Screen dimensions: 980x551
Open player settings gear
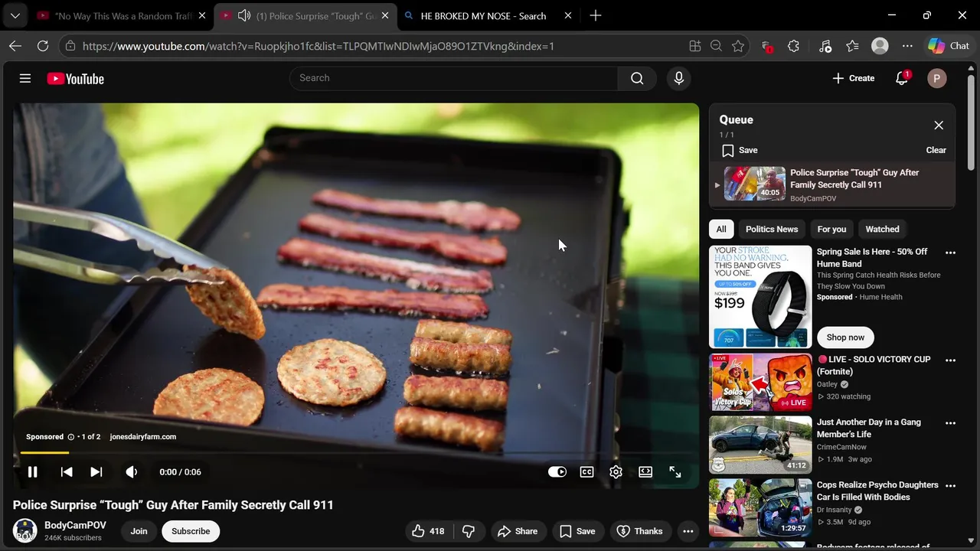point(616,472)
